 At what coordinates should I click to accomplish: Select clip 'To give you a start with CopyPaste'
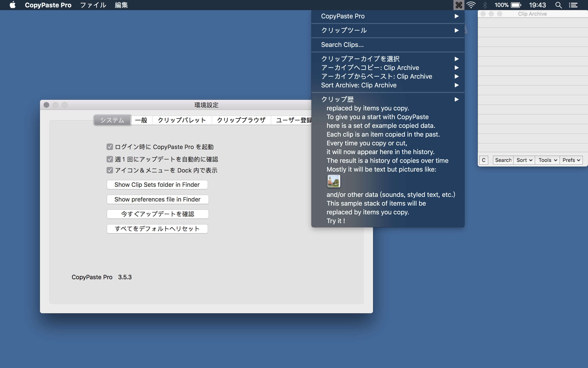coord(388,117)
